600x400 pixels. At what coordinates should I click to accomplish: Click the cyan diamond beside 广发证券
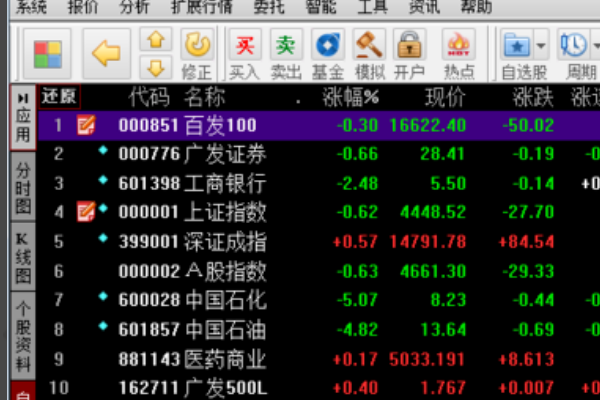pos(103,150)
